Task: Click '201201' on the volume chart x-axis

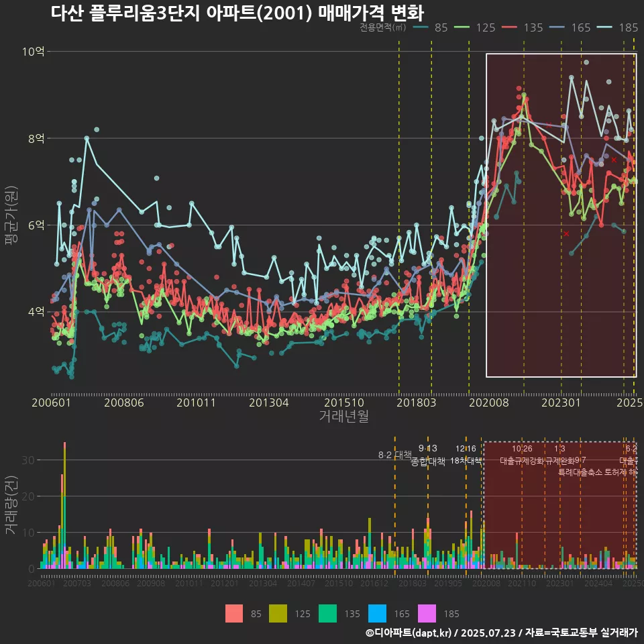Action: coord(225,583)
